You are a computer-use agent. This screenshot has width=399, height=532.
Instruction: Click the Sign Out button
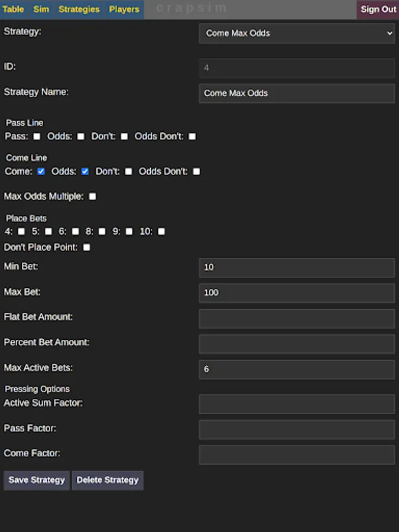click(x=378, y=9)
